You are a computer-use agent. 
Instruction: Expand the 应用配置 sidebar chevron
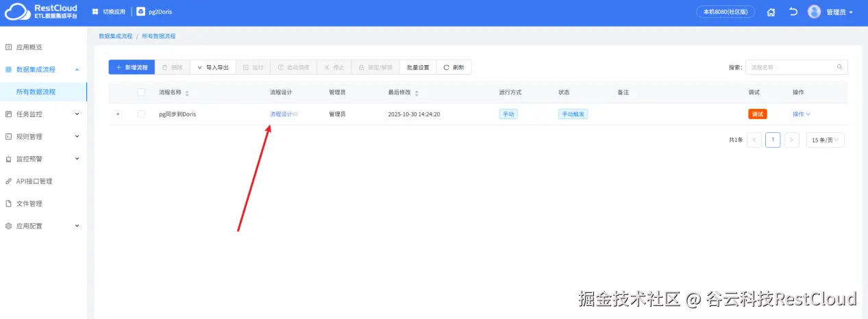point(77,225)
